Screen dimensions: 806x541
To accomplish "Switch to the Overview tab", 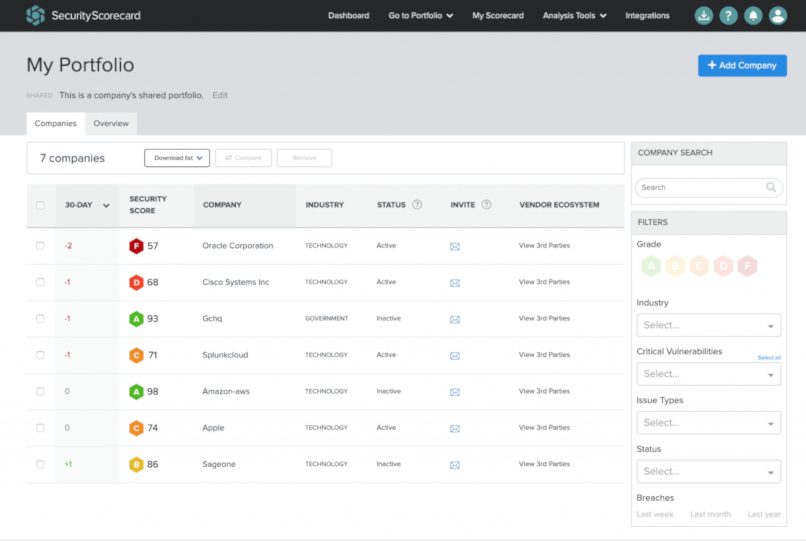I will pos(111,123).
